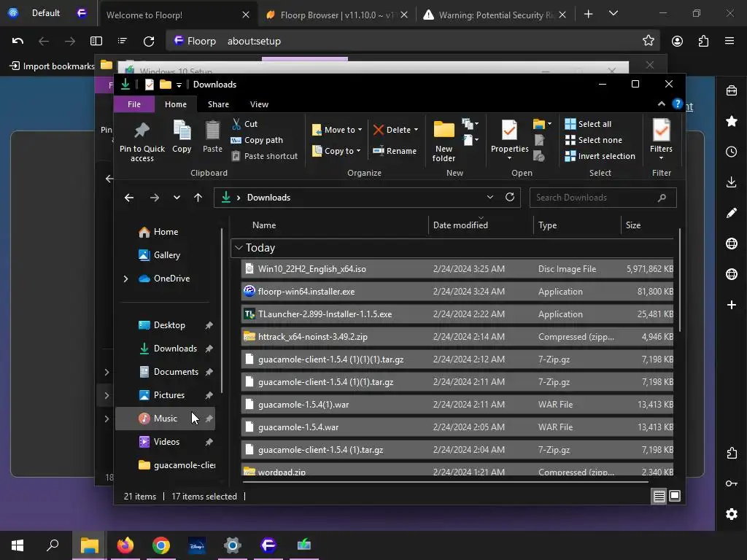Open a new Floorp tab
The height and width of the screenshot is (560, 747).
[589, 15]
